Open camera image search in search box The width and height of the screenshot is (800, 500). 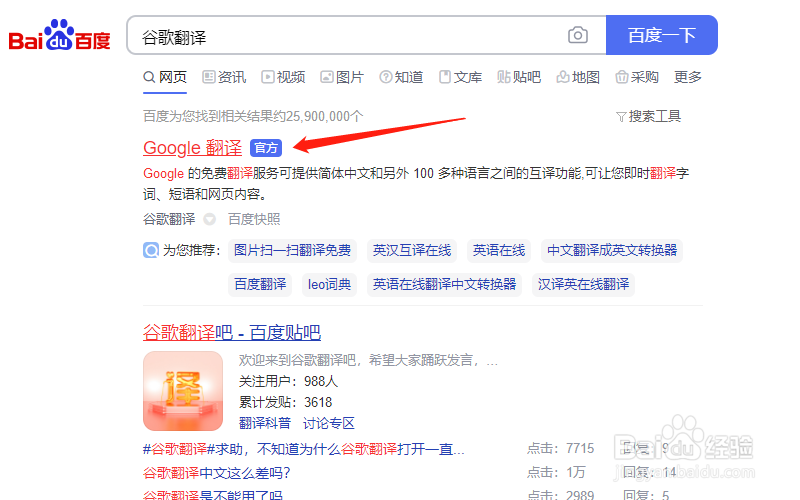point(578,35)
